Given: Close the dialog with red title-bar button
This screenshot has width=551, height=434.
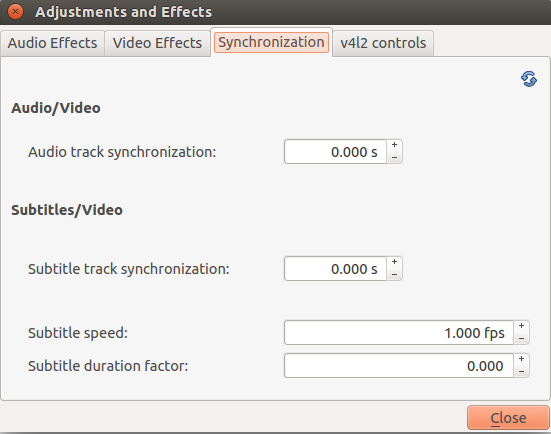Looking at the screenshot, I should (15, 12).
